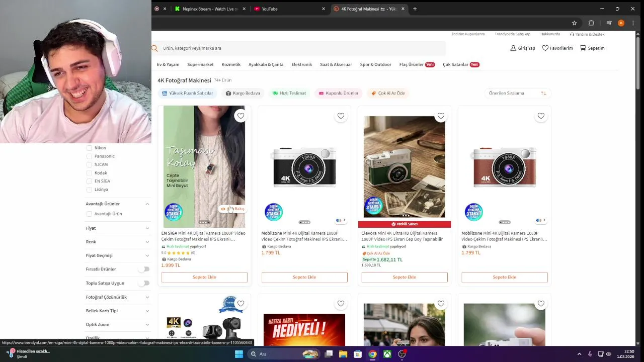Favorite the first Mobilzone black camera

(x=341, y=116)
